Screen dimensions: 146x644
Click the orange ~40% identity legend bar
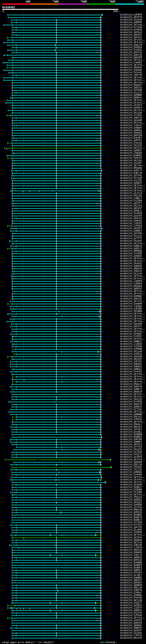45,4
